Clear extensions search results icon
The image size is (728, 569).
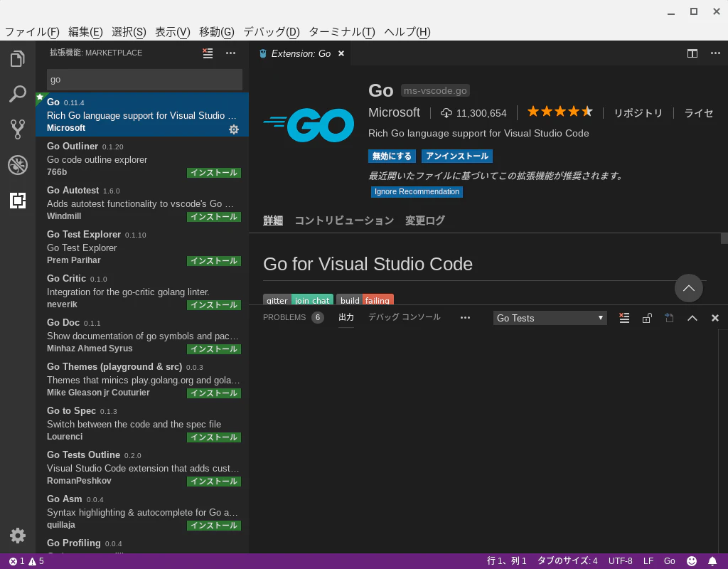(208, 53)
